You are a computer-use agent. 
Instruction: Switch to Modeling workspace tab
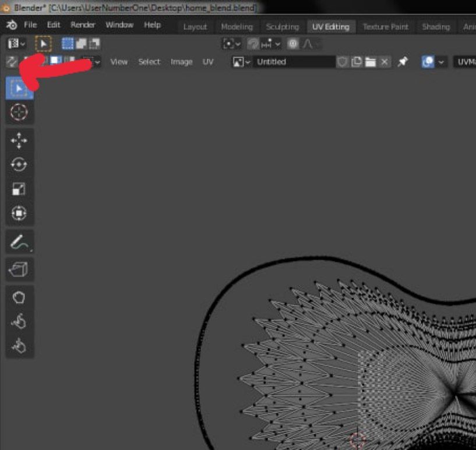pos(237,27)
